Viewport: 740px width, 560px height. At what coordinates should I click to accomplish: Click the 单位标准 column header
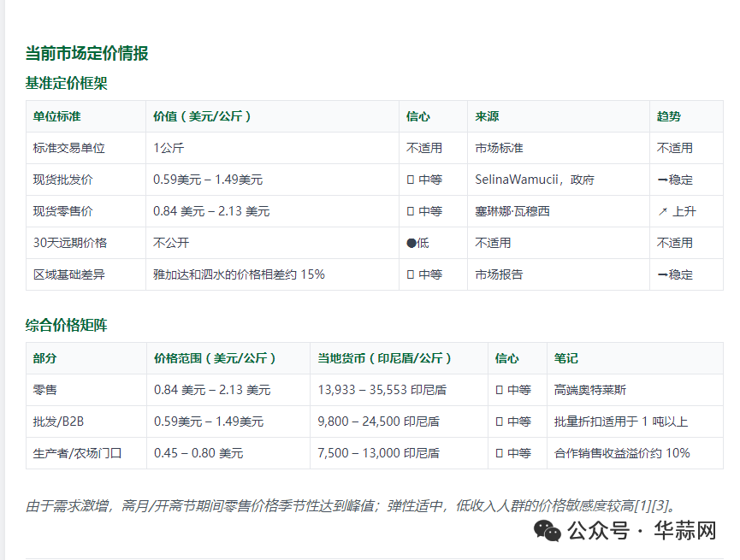point(57,116)
